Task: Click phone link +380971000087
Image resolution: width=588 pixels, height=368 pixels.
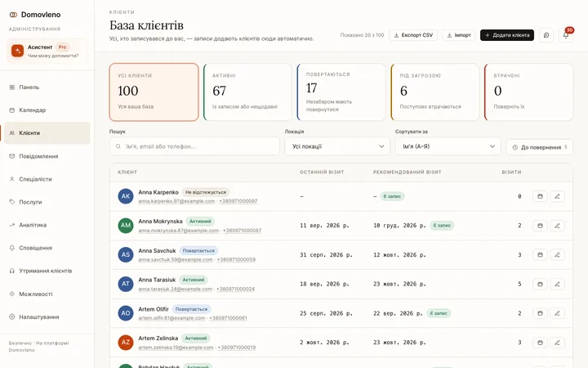Action: click(243, 231)
